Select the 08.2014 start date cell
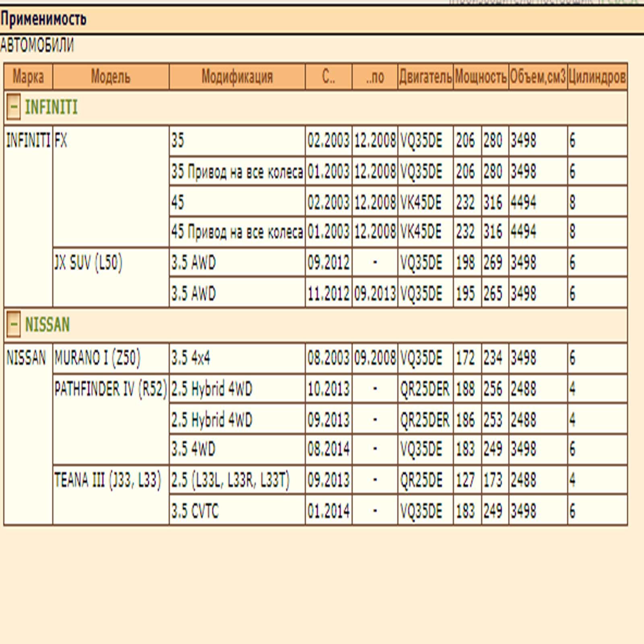Screen dimensions: 644x644 328,449
